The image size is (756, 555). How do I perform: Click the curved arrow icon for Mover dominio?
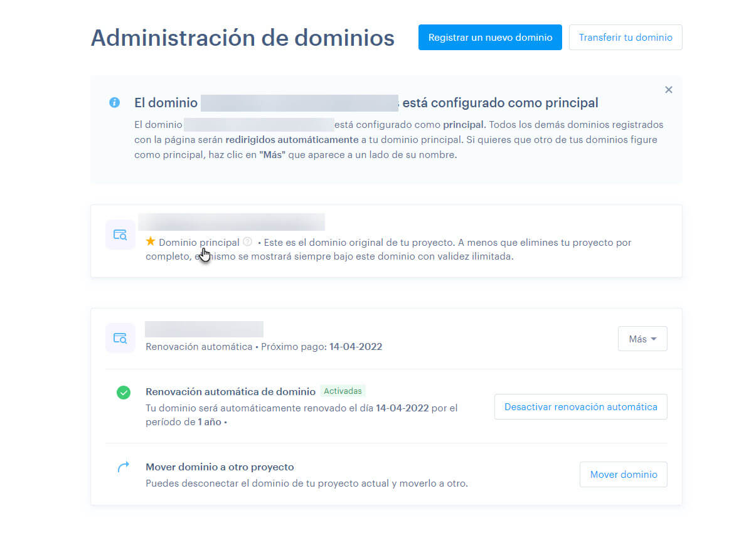(124, 467)
